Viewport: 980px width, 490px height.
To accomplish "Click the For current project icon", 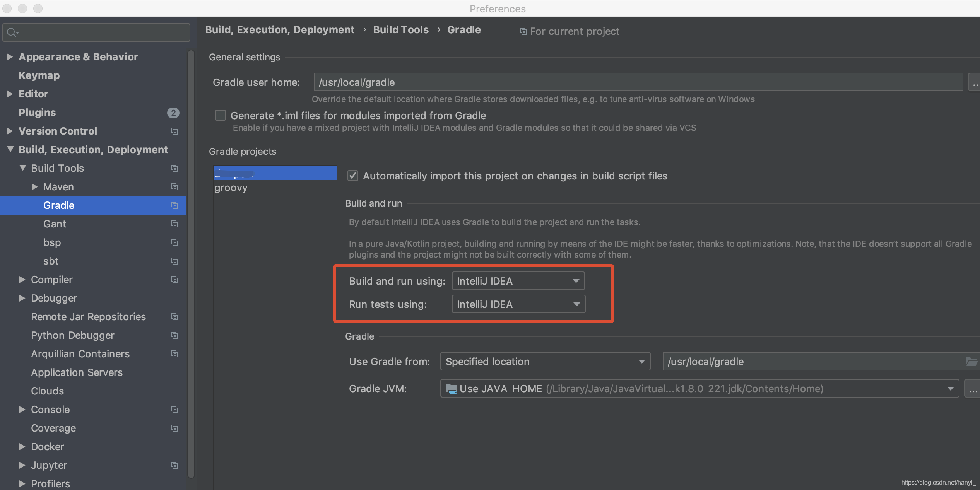I will point(523,31).
